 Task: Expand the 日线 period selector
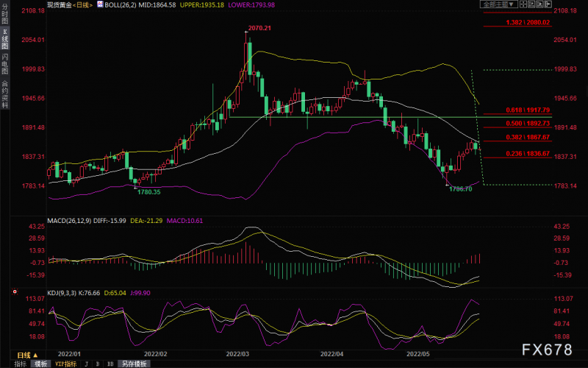point(27,355)
